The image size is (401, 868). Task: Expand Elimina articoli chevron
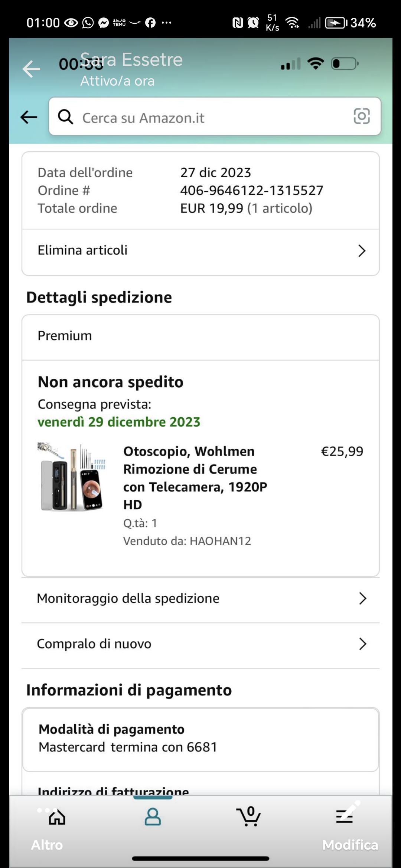pyautogui.click(x=362, y=251)
